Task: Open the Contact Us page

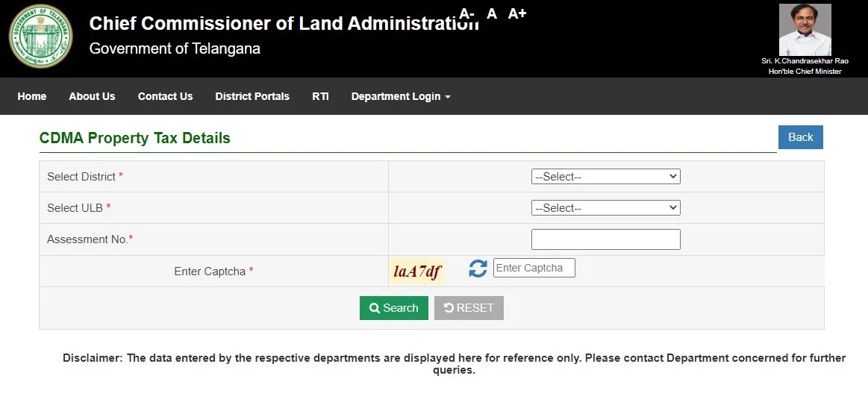Action: coord(165,96)
